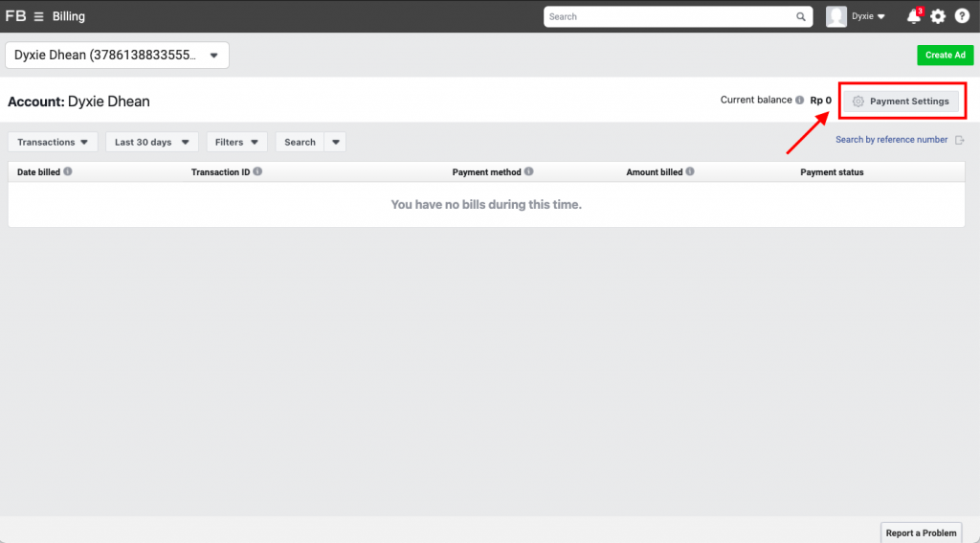980x543 pixels.
Task: Click inside the top Search field
Action: [x=670, y=16]
